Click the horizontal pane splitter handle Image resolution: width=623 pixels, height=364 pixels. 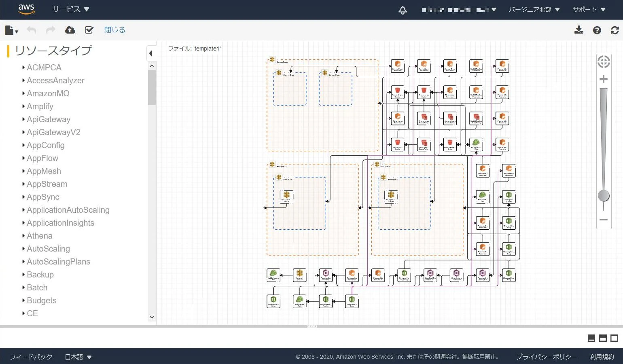tap(311, 326)
